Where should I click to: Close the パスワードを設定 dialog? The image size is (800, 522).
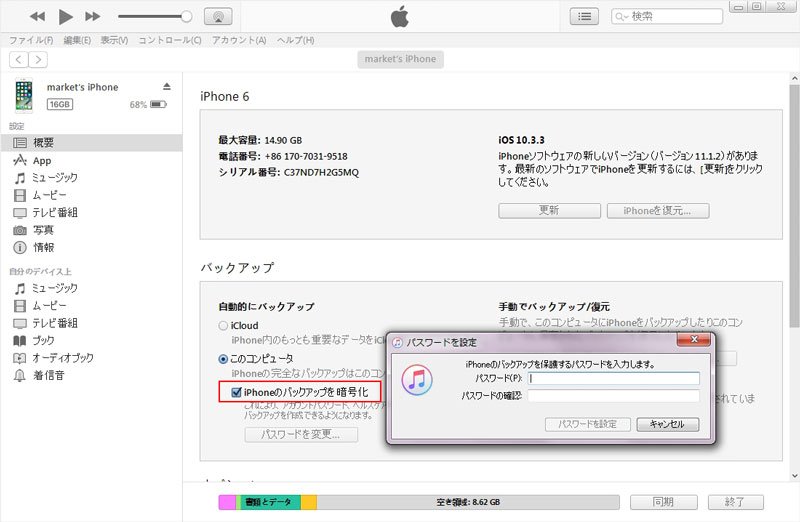point(693,339)
